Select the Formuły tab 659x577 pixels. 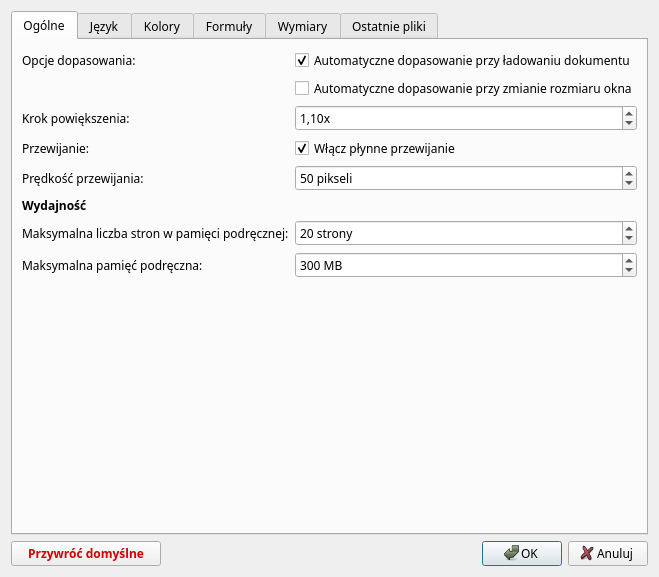point(229,27)
